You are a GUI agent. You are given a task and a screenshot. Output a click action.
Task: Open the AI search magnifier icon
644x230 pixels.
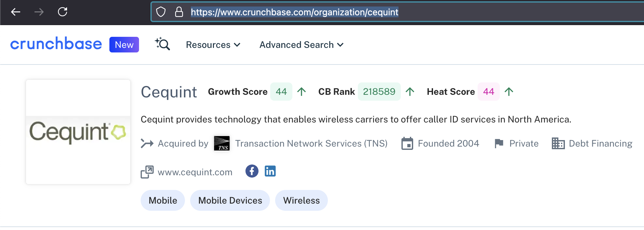click(x=162, y=44)
